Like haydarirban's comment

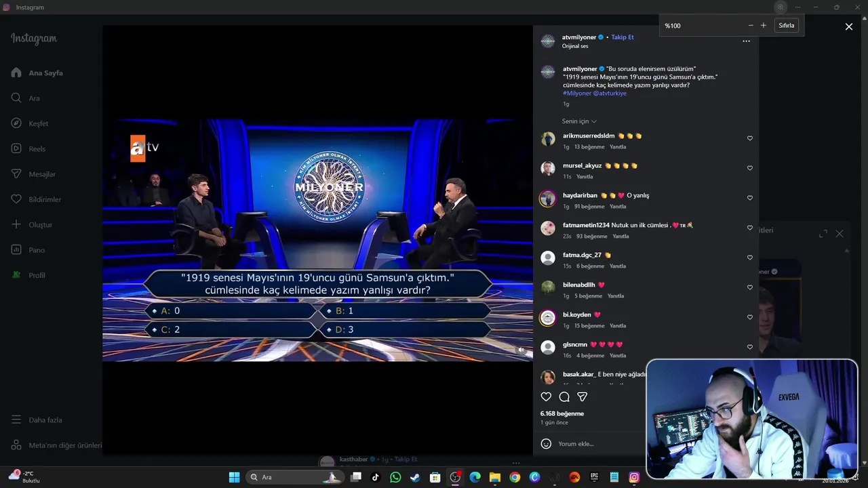pos(749,198)
